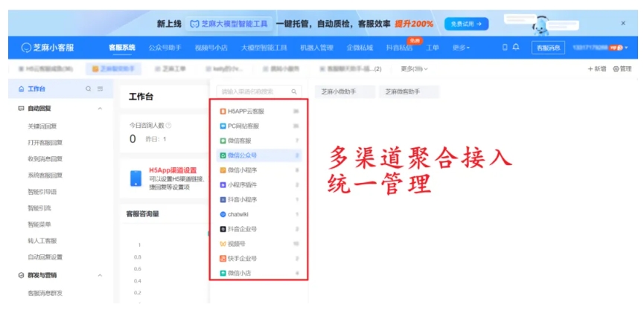Click the magnifier icon in channel search box
The height and width of the screenshot is (316, 644).
click(x=295, y=92)
